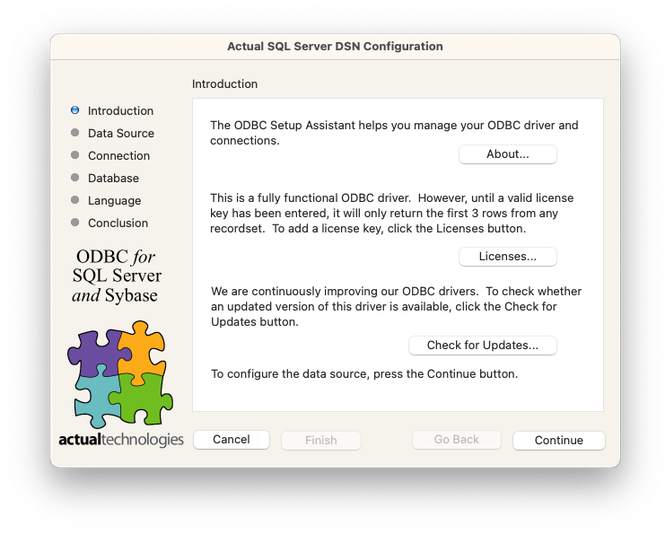Click the continuously improving drivers paragraph
Image resolution: width=671 pixels, height=534 pixels.
click(396, 306)
